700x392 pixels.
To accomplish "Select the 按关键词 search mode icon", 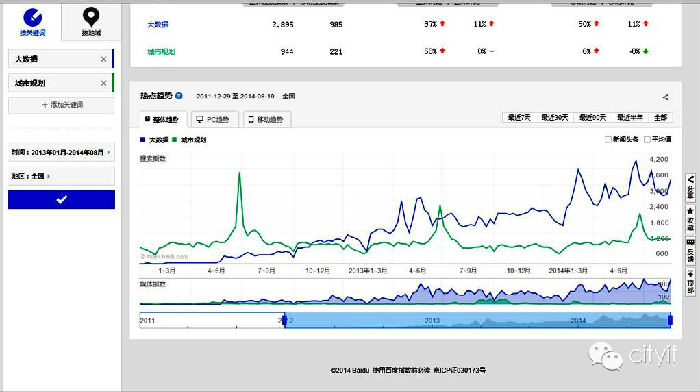I will click(33, 18).
